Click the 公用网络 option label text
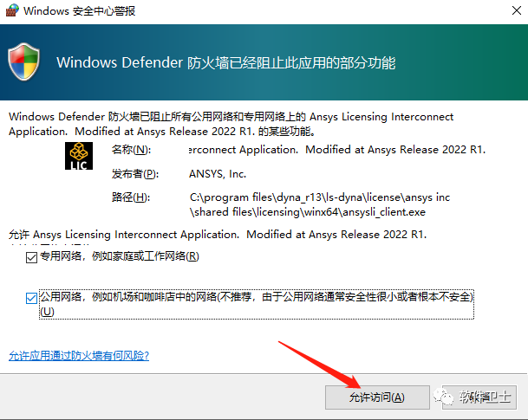Image resolution: width=528 pixels, height=420 pixels. [x=257, y=304]
